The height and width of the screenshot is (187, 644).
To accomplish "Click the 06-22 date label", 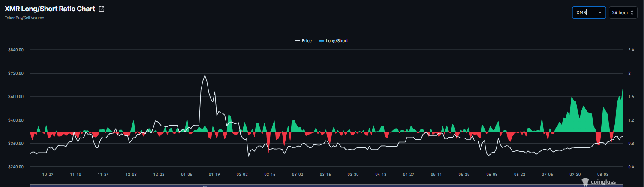I will pos(520,175).
